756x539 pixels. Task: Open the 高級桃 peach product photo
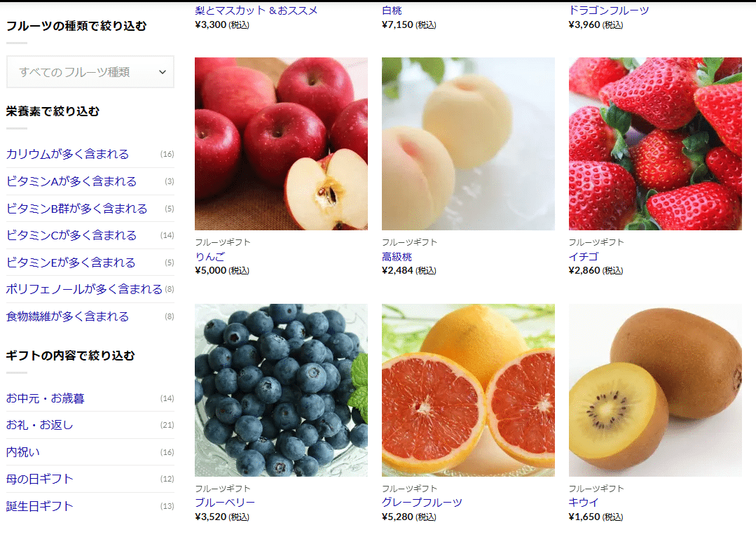468,143
